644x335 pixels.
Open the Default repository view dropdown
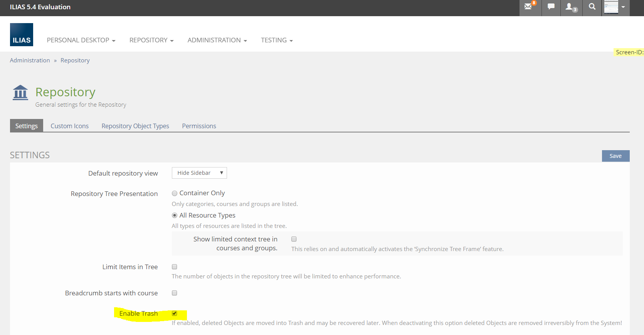(x=199, y=173)
